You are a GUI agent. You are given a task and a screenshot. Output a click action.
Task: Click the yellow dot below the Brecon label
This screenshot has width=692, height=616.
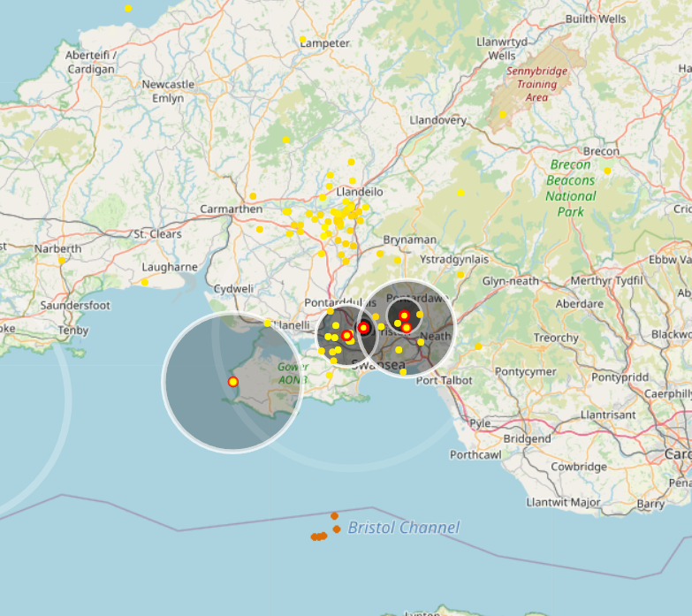607,171
